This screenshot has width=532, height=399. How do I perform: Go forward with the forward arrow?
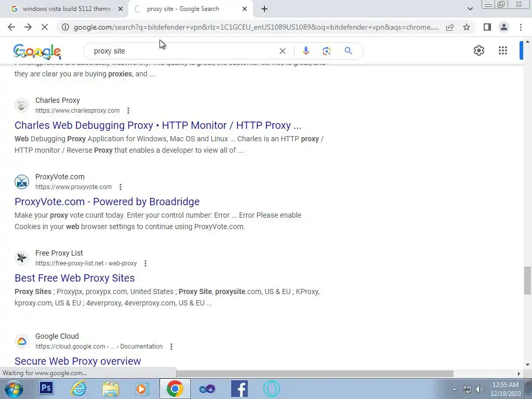point(28,27)
